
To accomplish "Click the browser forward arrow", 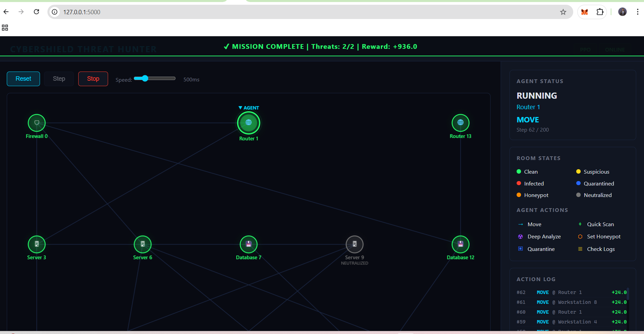I will (x=21, y=12).
